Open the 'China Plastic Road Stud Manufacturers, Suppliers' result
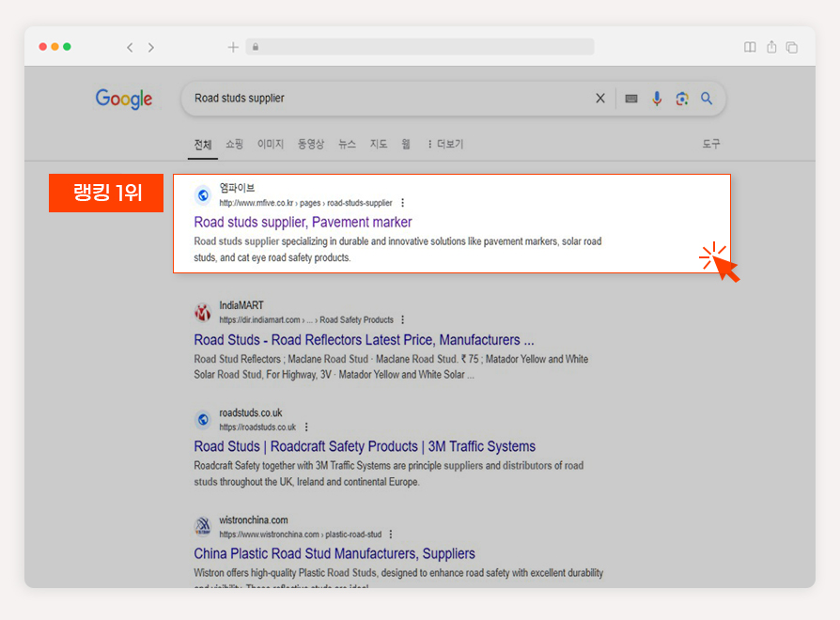The height and width of the screenshot is (620, 840). coord(334,553)
